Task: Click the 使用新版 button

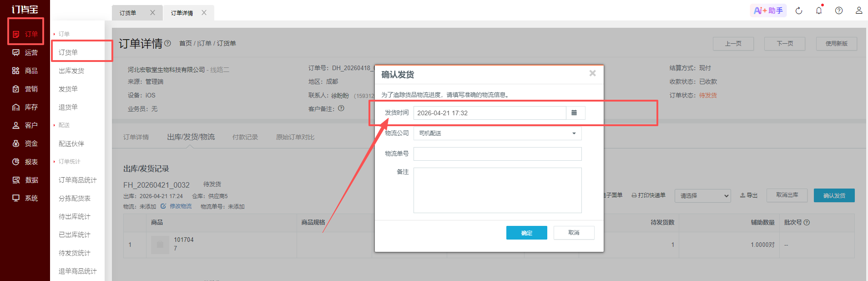Action: tap(837, 44)
